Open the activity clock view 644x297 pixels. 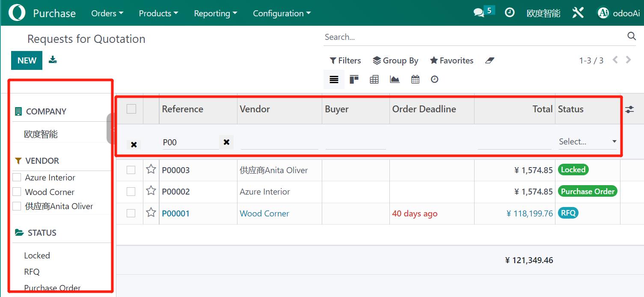point(435,79)
